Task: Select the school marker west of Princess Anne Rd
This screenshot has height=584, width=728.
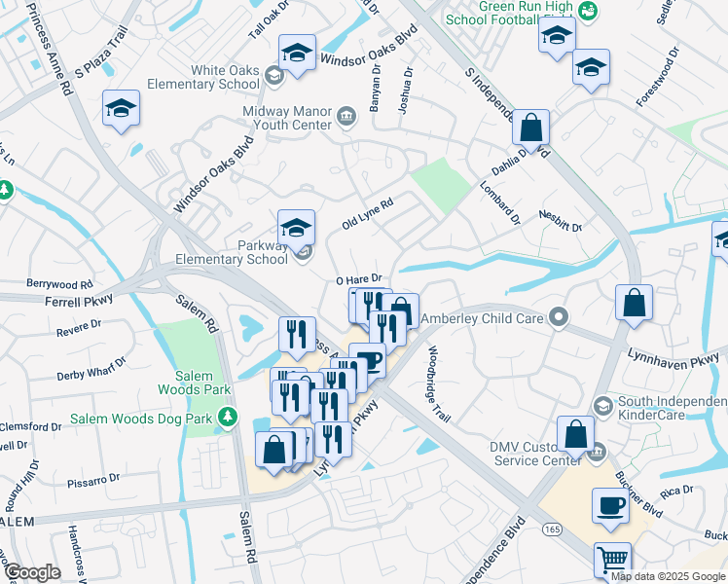Action: (x=121, y=111)
